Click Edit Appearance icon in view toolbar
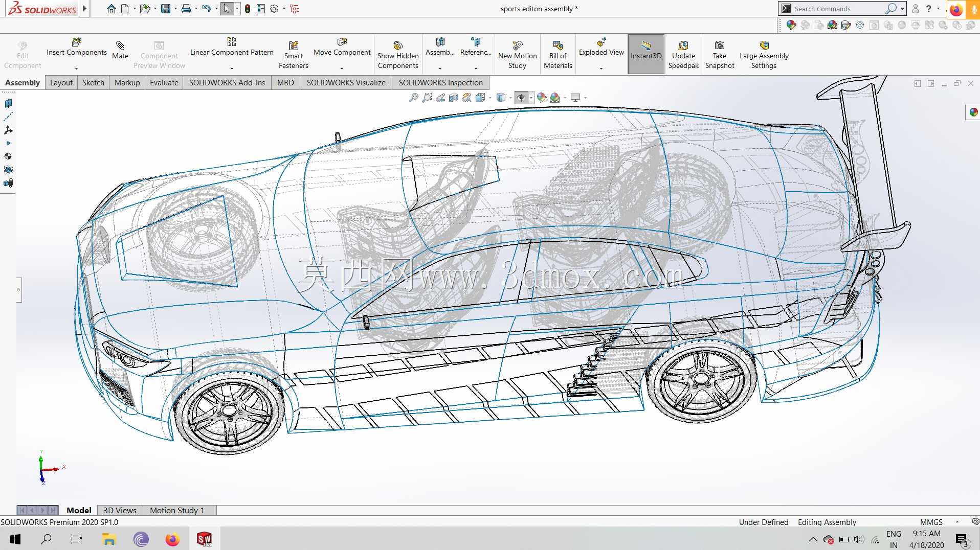The image size is (980, 550). (542, 98)
